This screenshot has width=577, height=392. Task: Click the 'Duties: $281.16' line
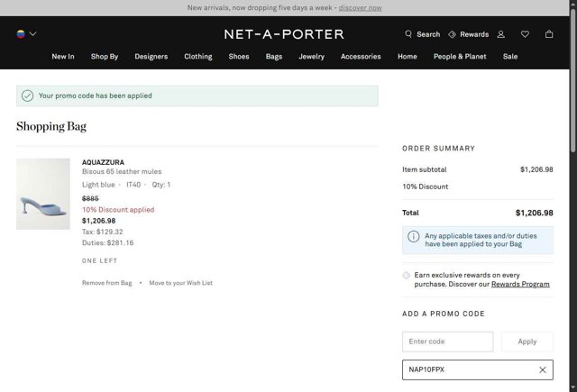(x=108, y=242)
